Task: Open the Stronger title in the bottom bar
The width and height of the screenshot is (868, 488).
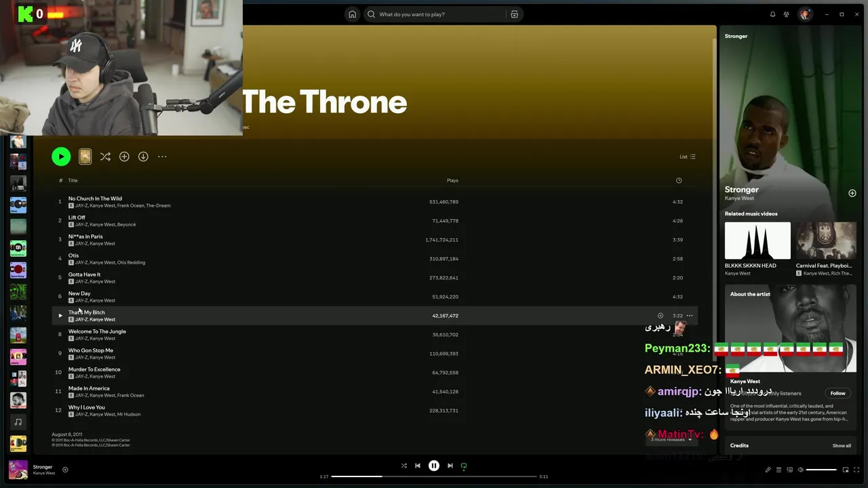Action: 43,467
